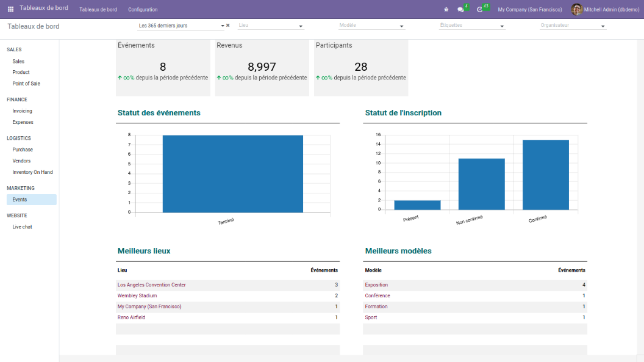Click the Confirmé bar in the registration chart
Viewport: 644px width, 362px height.
click(x=545, y=175)
